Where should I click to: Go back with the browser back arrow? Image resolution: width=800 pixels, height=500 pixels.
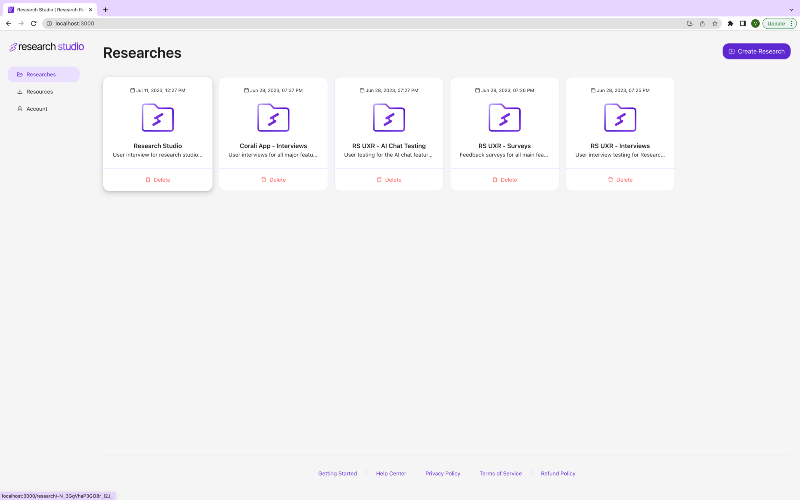click(x=8, y=23)
